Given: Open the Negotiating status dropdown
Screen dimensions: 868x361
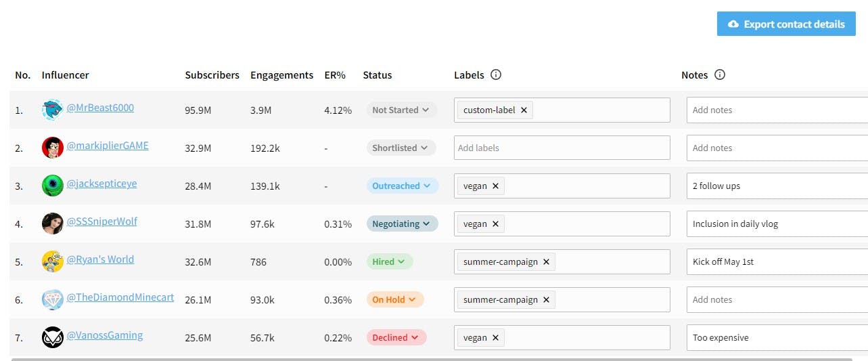Looking at the screenshot, I should coord(402,224).
